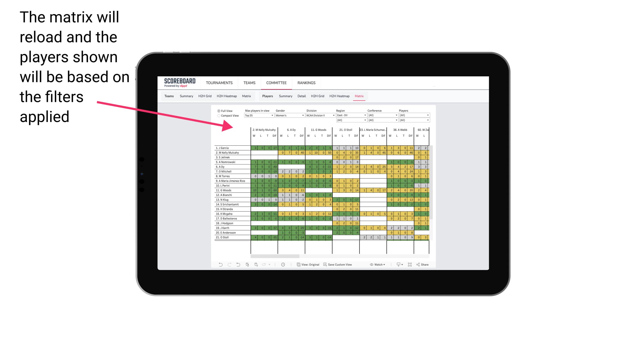This screenshot has width=644, height=346.
Task: Click the Share icon in the bottom bar
Action: pos(424,265)
